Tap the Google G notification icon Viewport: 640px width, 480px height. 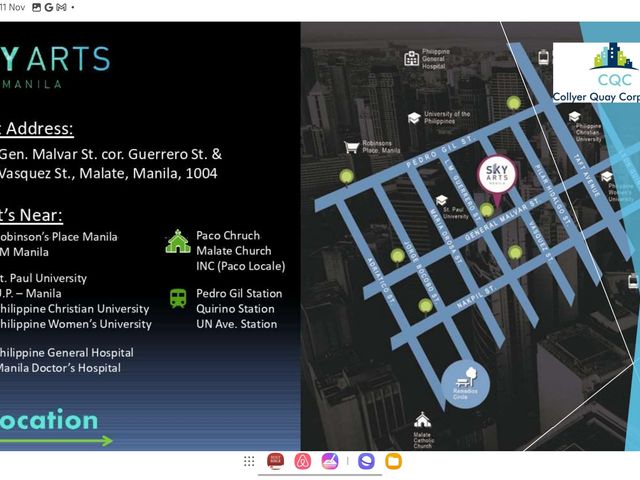pyautogui.click(x=49, y=7)
